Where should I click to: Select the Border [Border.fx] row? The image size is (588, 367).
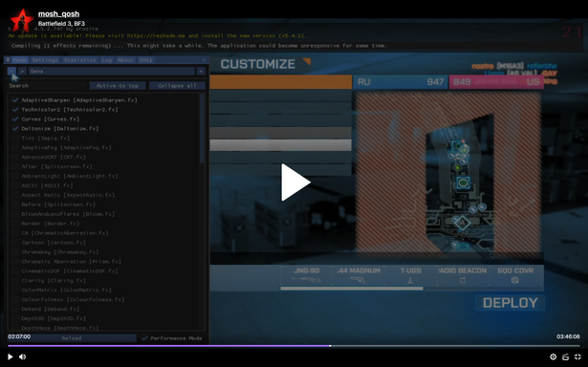(51, 224)
